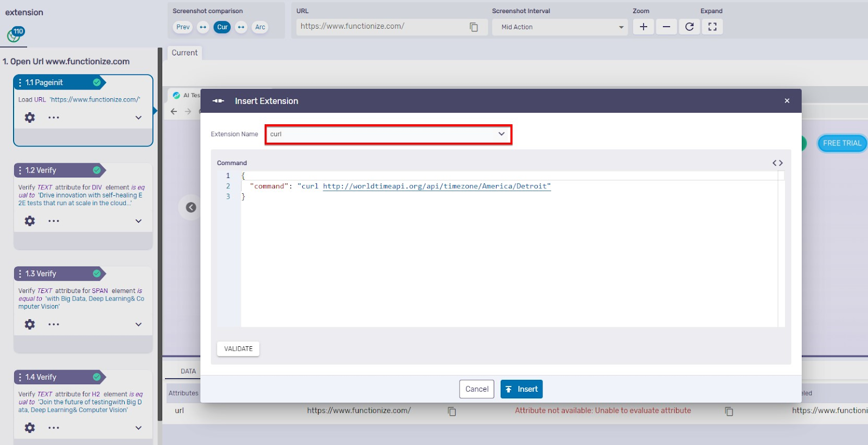Click the Functionize logo with 110 badge
This screenshot has height=445, width=868.
pyautogui.click(x=15, y=34)
